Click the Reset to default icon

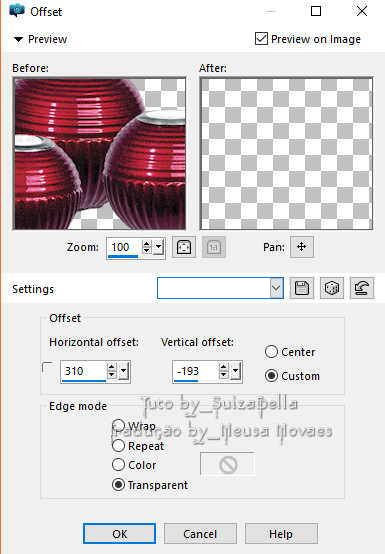click(362, 288)
